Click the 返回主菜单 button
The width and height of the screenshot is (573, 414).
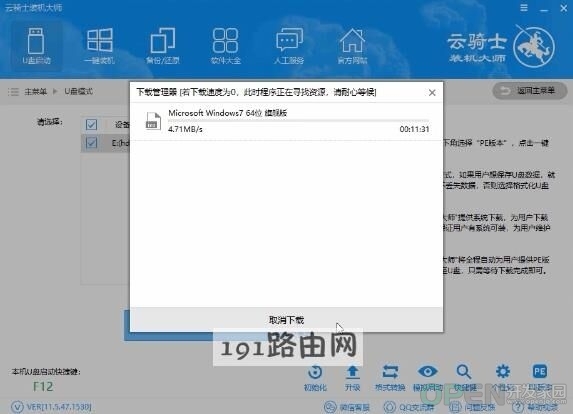530,91
